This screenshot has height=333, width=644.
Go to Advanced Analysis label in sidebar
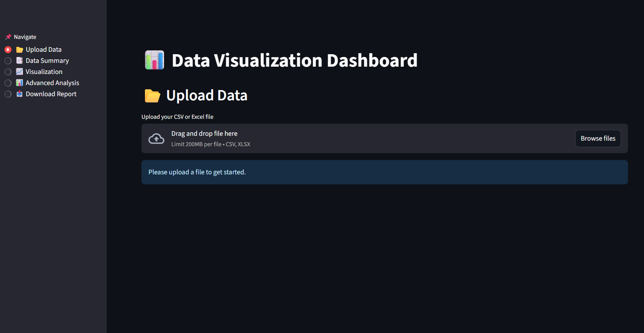pyautogui.click(x=52, y=83)
